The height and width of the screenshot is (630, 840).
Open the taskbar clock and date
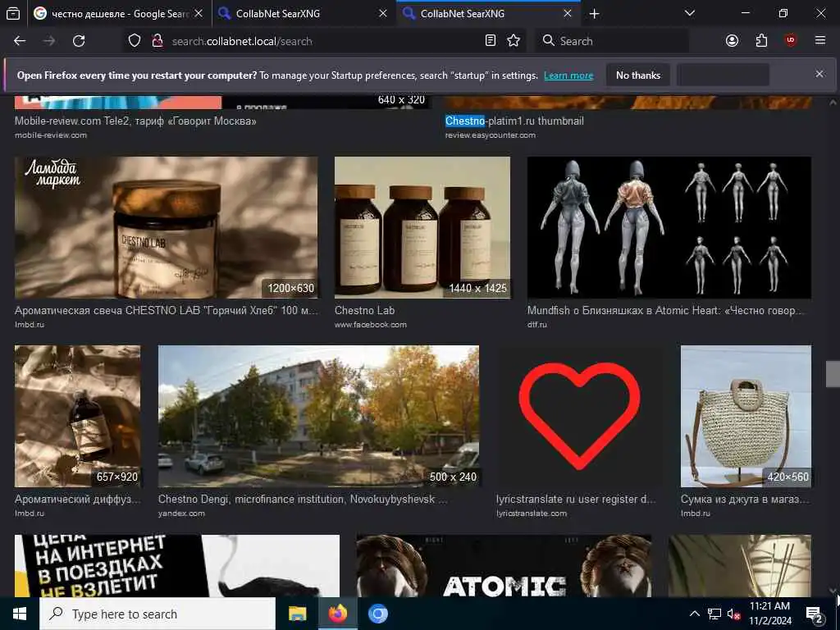769,614
